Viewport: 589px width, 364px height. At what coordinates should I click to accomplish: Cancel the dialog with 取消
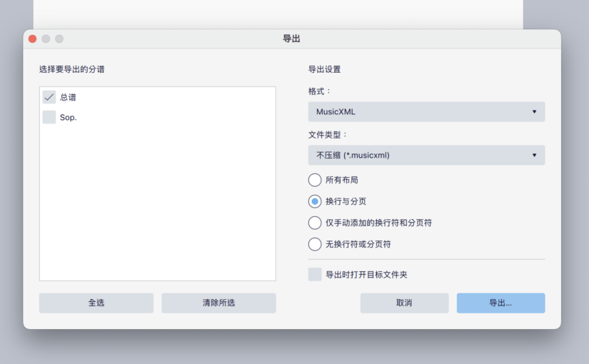pyautogui.click(x=404, y=303)
